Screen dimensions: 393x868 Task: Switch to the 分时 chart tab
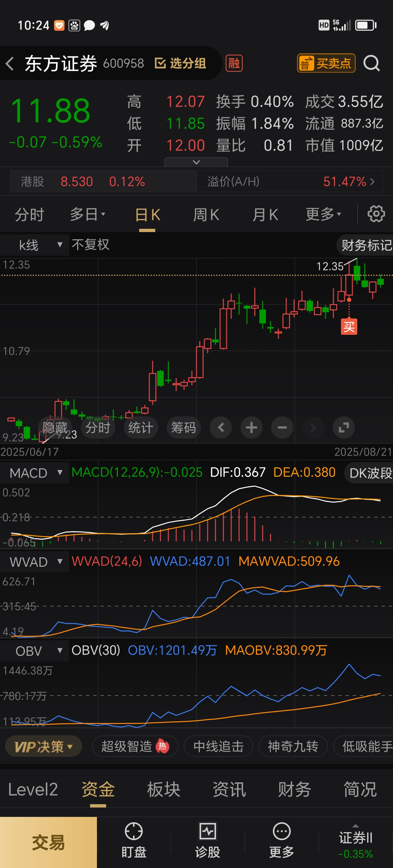[29, 215]
